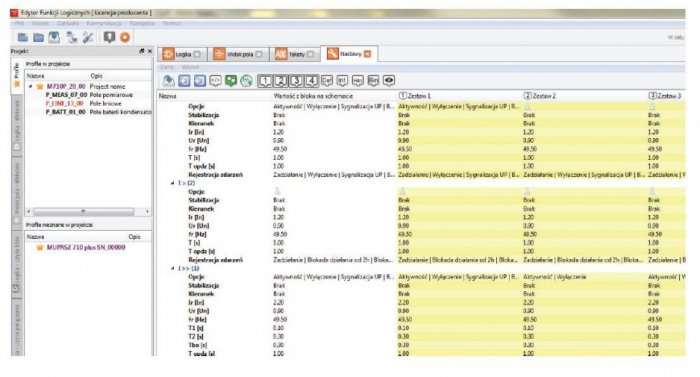Click the first blue square arrow icon
Viewport: 700px width, 377px height.
(184, 81)
